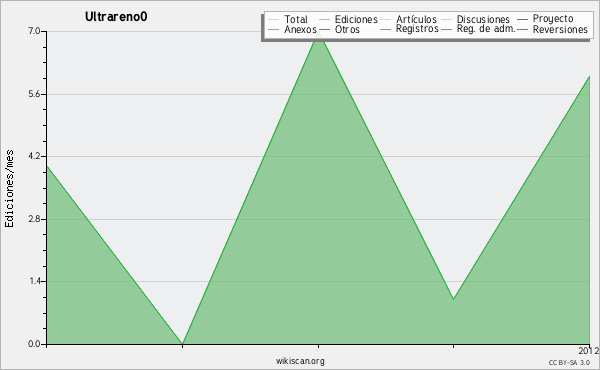Click the Reversiones legend entry
This screenshot has width=600, height=370.
pyautogui.click(x=560, y=29)
